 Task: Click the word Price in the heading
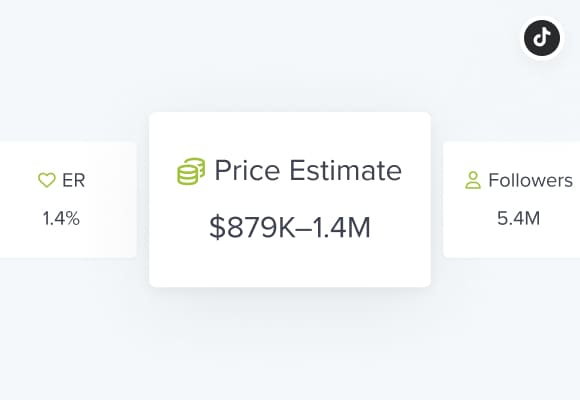coord(247,171)
